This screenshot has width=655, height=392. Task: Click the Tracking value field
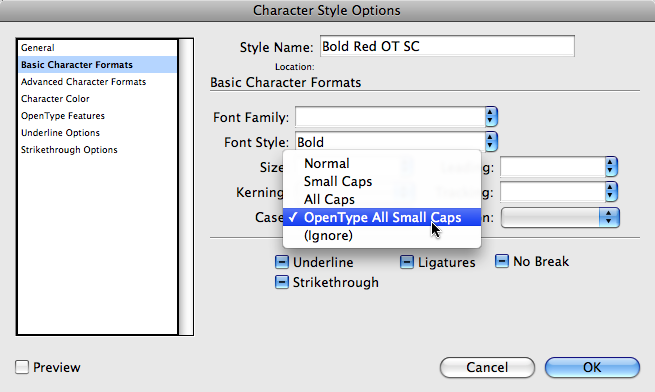552,191
